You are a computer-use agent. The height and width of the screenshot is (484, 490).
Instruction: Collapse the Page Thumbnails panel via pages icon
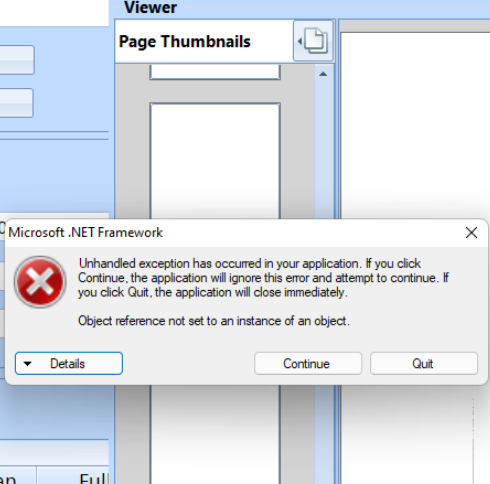point(313,41)
